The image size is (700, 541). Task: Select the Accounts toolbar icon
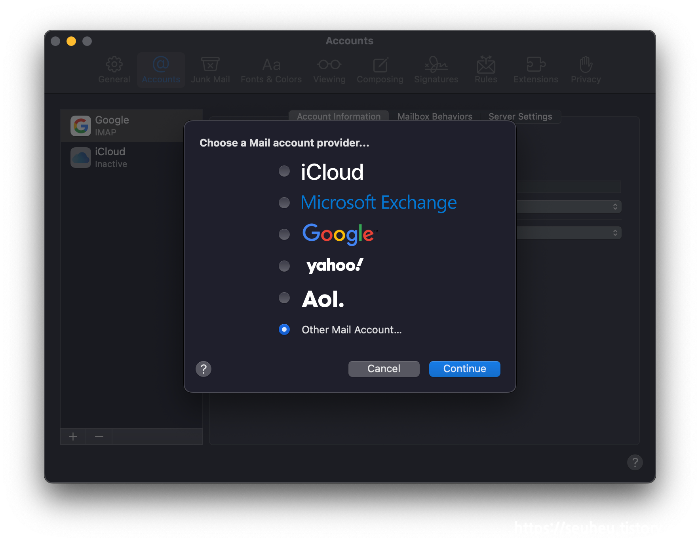click(161, 70)
